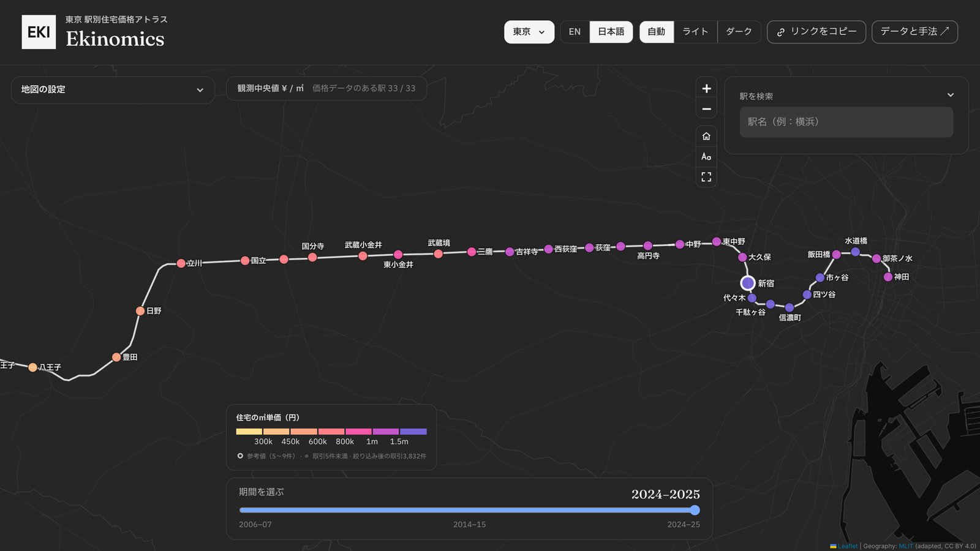The image size is (980, 551).
Task: Select the 中野 station marker
Action: tap(680, 244)
